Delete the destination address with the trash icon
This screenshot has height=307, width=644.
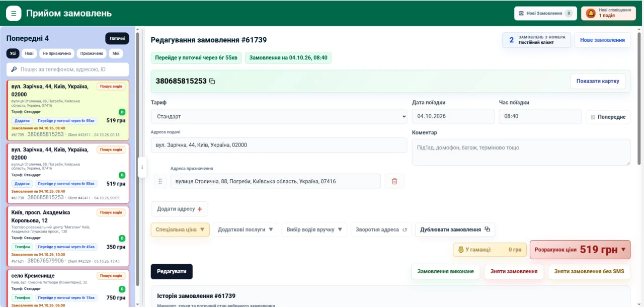394,181
